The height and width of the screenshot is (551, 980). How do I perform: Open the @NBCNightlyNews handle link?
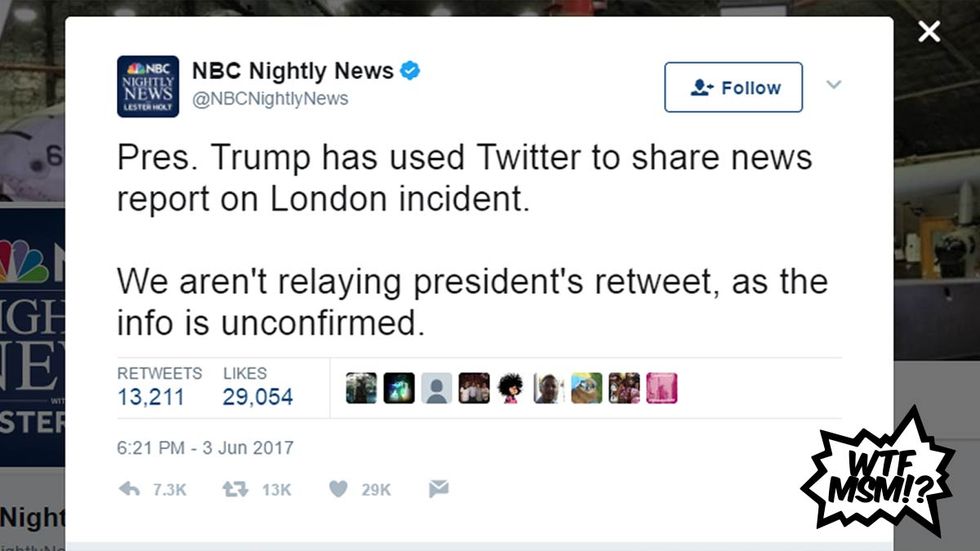tap(270, 98)
